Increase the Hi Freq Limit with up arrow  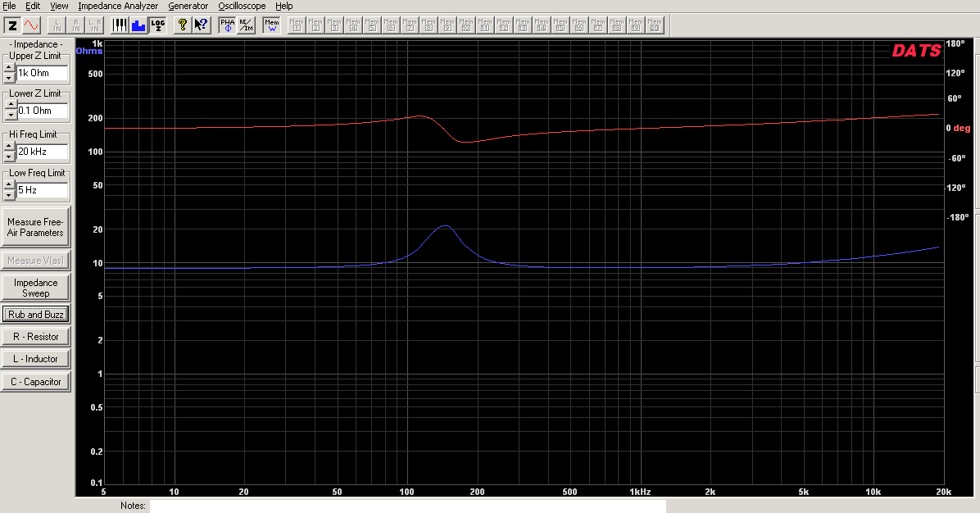click(x=9, y=147)
